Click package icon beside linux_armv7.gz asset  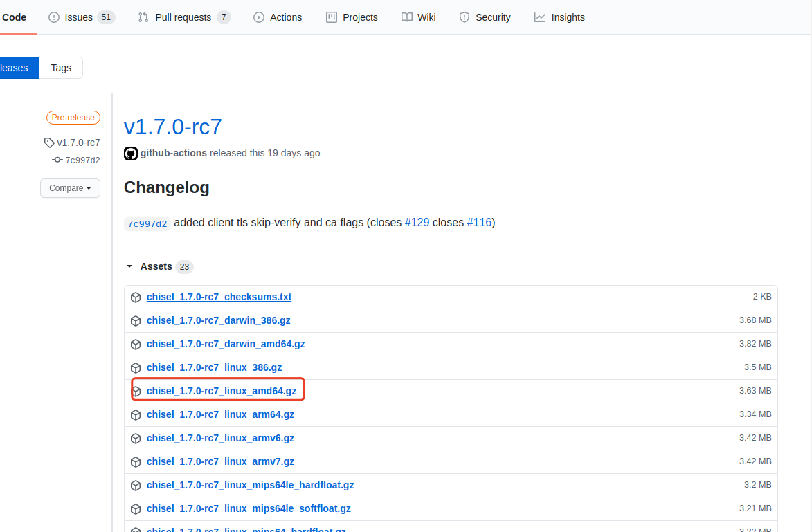click(x=136, y=462)
